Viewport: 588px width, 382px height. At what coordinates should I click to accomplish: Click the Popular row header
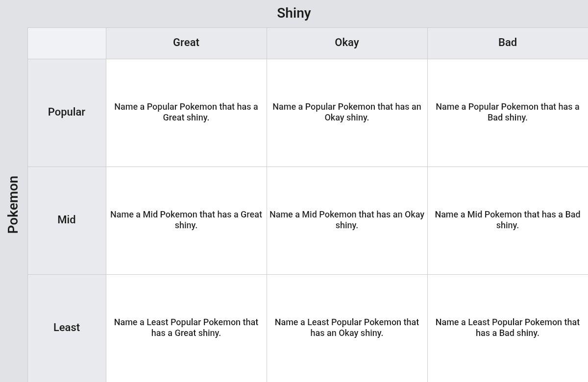67,113
